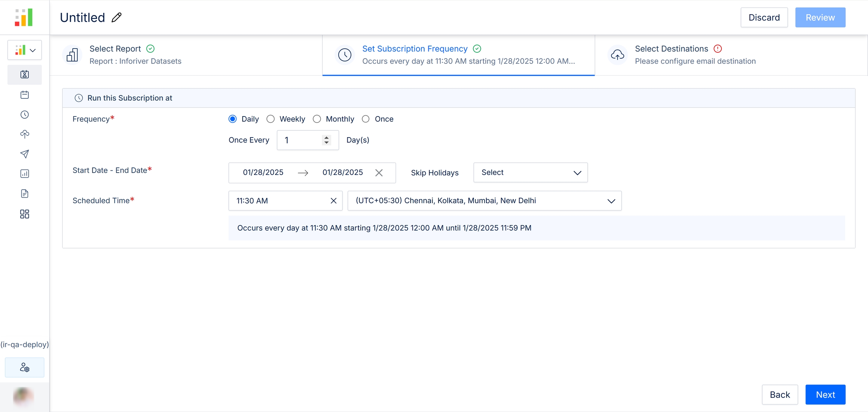Screen dimensions: 868x412
Task: Click the bar chart report icon in the sidebar
Action: 24,174
